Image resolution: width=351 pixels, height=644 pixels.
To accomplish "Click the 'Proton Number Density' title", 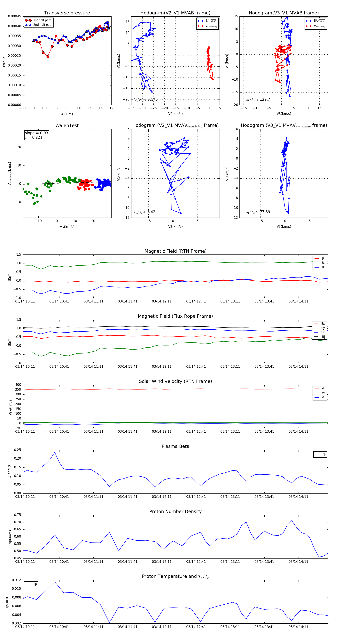I will (x=175, y=511).
